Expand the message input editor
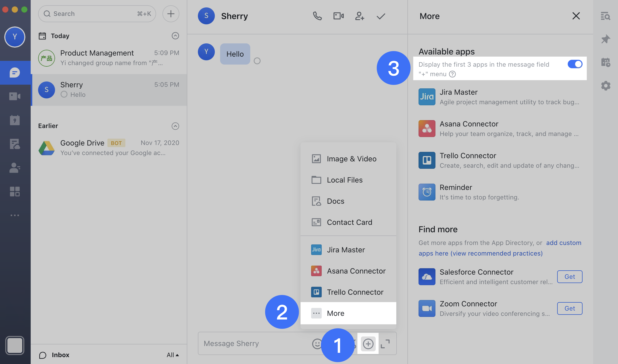Viewport: 618px width, 364px height. click(x=385, y=344)
